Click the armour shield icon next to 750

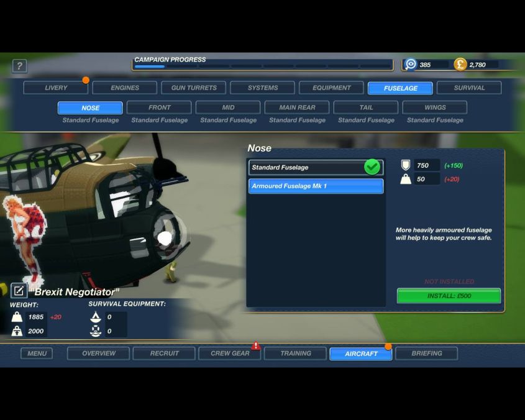tap(406, 165)
